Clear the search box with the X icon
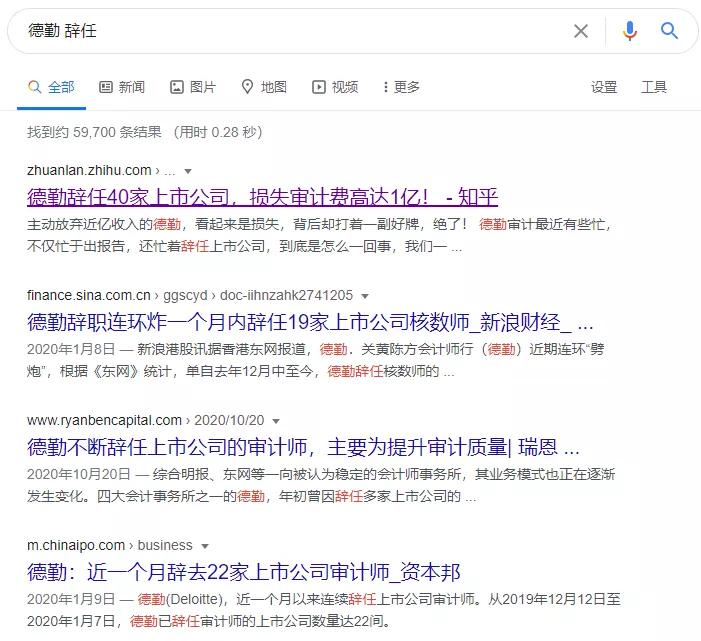Image resolution: width=701 pixels, height=641 pixels. (x=580, y=31)
